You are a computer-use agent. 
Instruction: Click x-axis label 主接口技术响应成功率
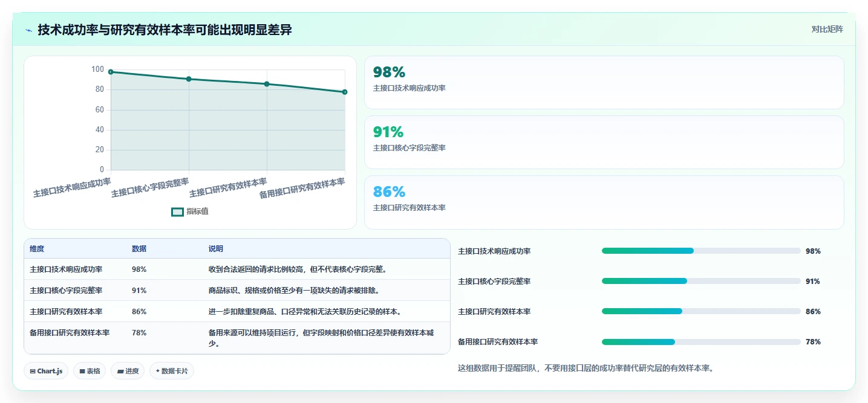pyautogui.click(x=72, y=188)
